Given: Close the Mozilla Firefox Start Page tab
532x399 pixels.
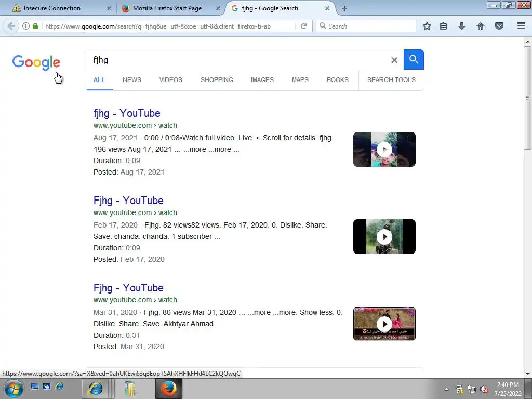Looking at the screenshot, I should click(218, 8).
